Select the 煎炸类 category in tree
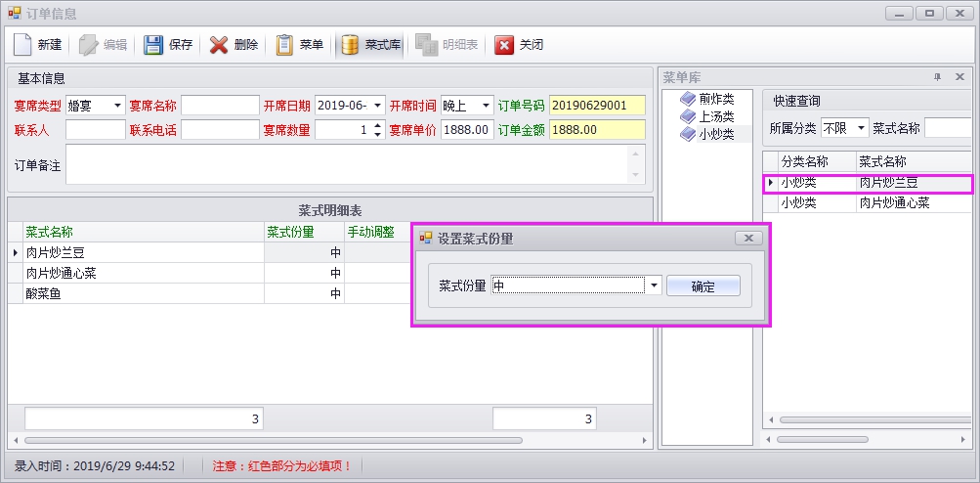980x483 pixels. point(715,99)
